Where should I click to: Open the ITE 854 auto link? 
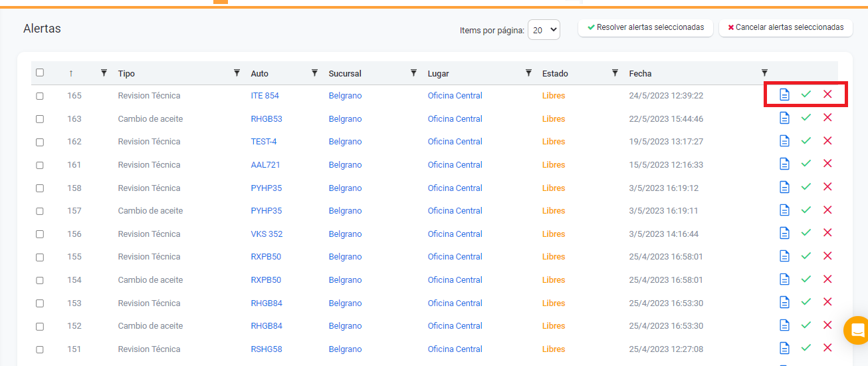coord(265,96)
